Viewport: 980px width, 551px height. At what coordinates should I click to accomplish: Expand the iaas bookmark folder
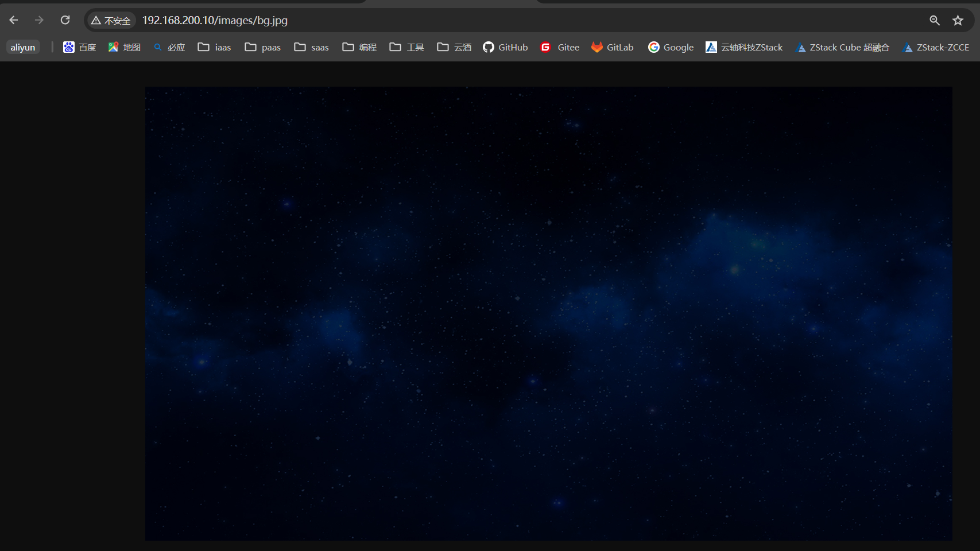coord(214,47)
